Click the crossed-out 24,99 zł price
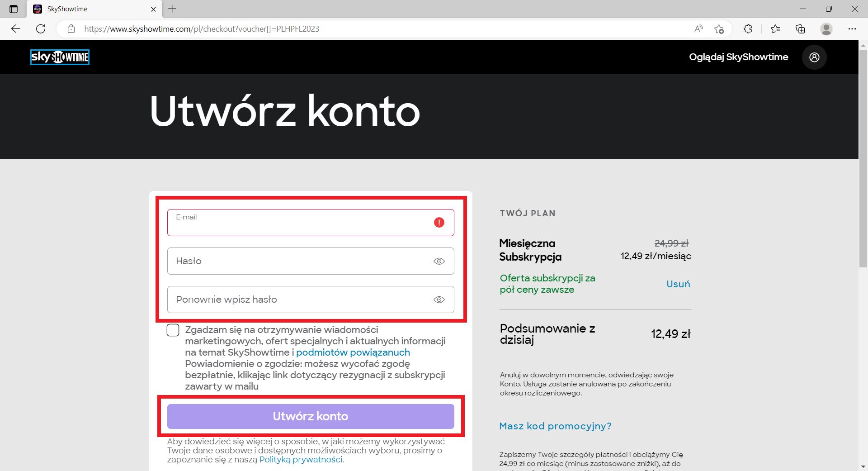 tap(671, 243)
